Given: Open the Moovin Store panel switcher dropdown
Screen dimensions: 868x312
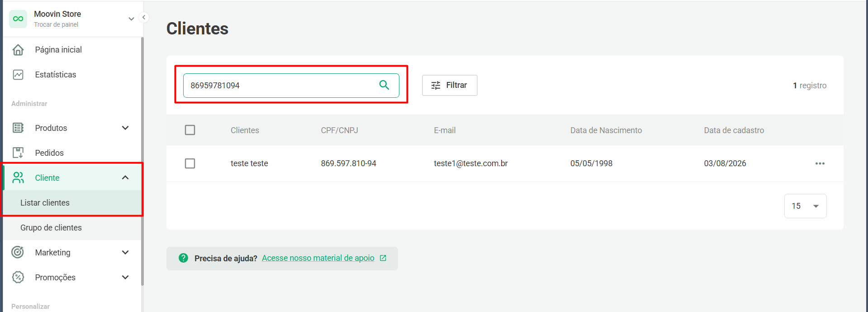Looking at the screenshot, I should pyautogui.click(x=131, y=19).
